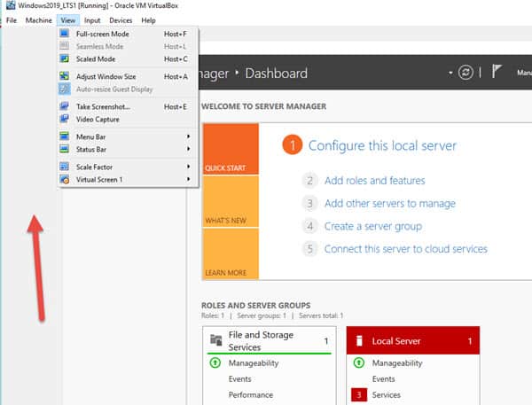Click the Adjust Window Size icon
532x405 pixels.
point(64,76)
